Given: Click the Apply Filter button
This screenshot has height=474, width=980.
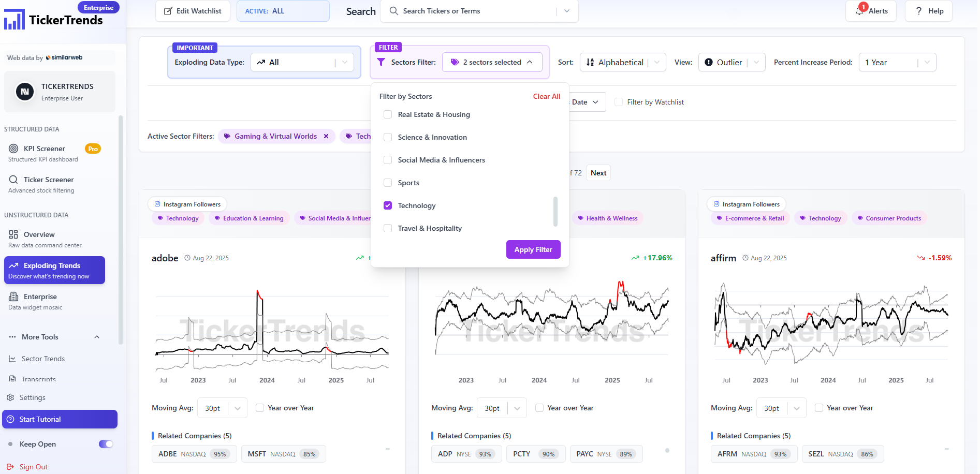Looking at the screenshot, I should tap(533, 249).
